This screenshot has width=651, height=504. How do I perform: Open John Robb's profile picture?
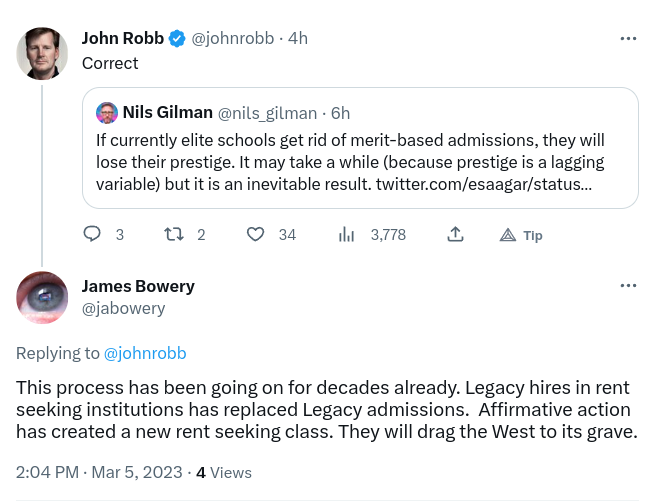[x=42, y=54]
